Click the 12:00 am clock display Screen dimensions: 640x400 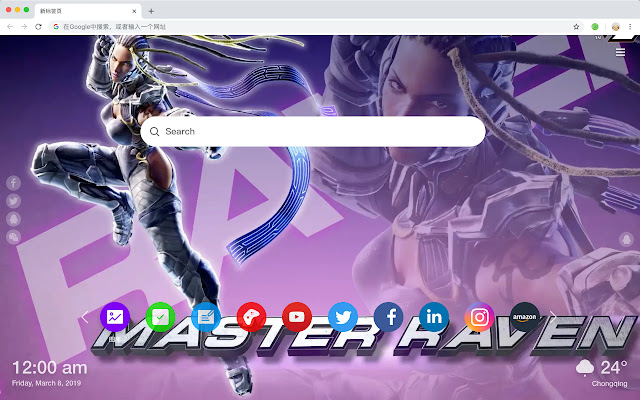click(50, 368)
